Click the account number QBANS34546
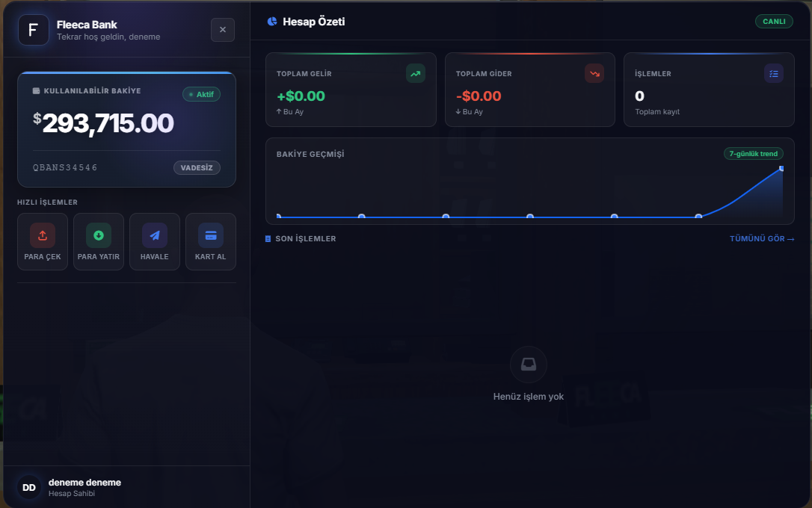This screenshot has width=812, height=508. click(x=65, y=167)
